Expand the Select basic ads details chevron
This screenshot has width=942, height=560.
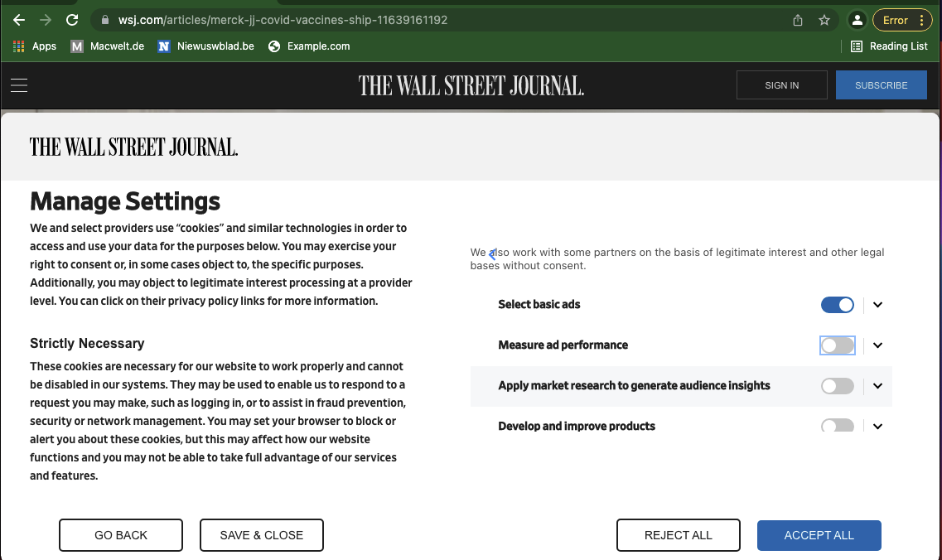pyautogui.click(x=877, y=305)
